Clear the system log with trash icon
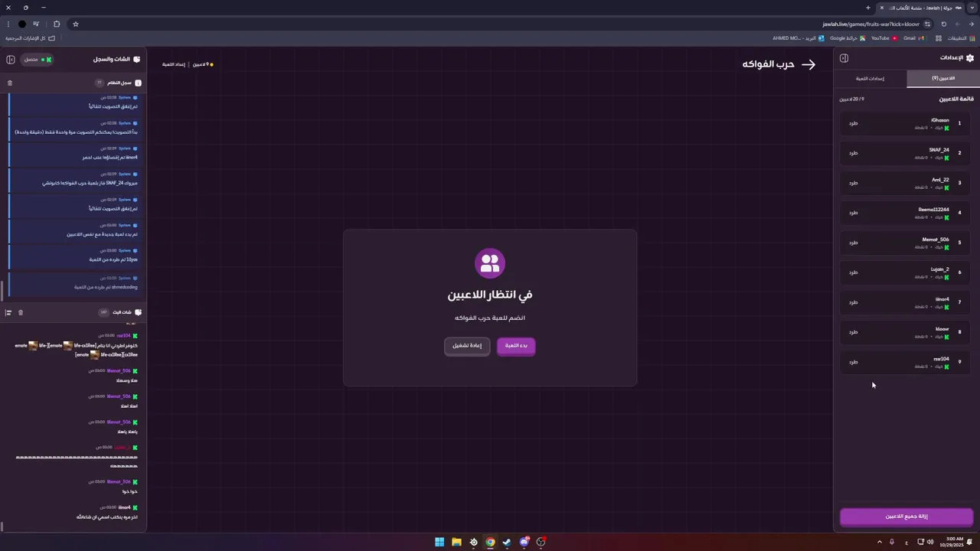This screenshot has height=551, width=980. [x=10, y=83]
